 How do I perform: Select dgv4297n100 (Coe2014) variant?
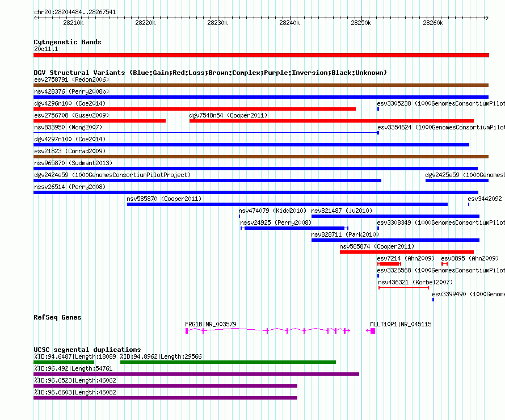tap(251, 145)
